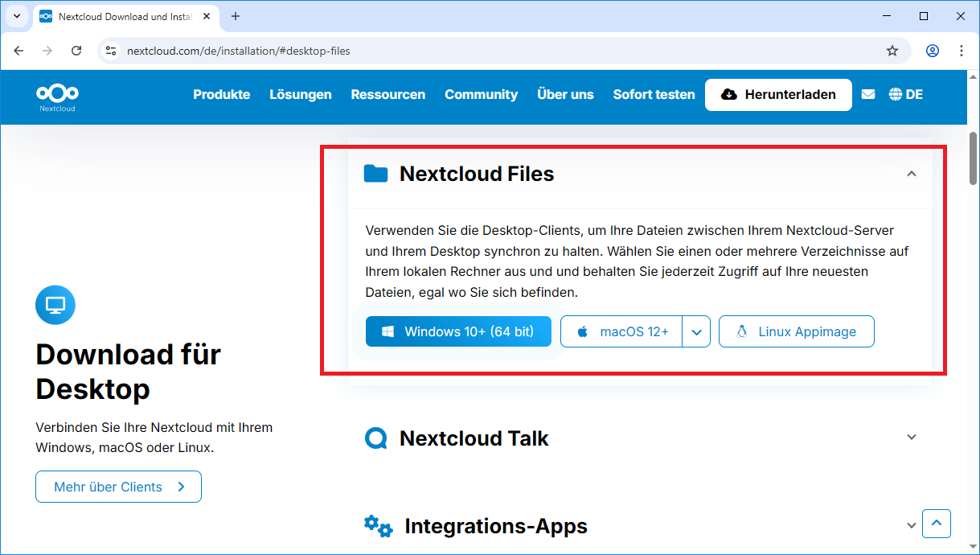Click the scroll-to-top arrow button
980x555 pixels.
pos(937,524)
